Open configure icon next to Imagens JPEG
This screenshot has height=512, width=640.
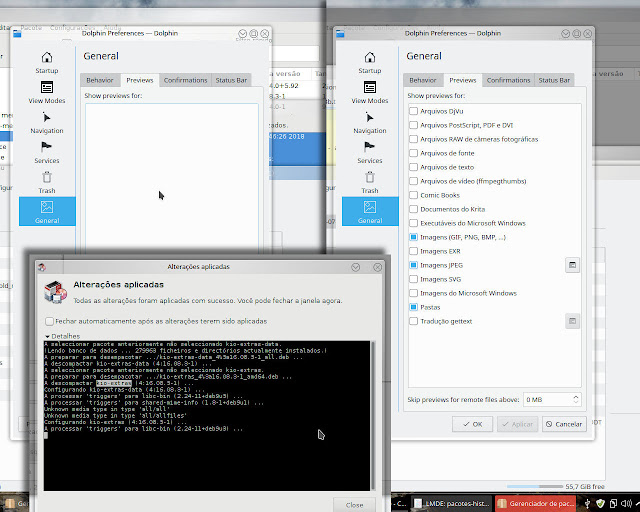(572, 265)
